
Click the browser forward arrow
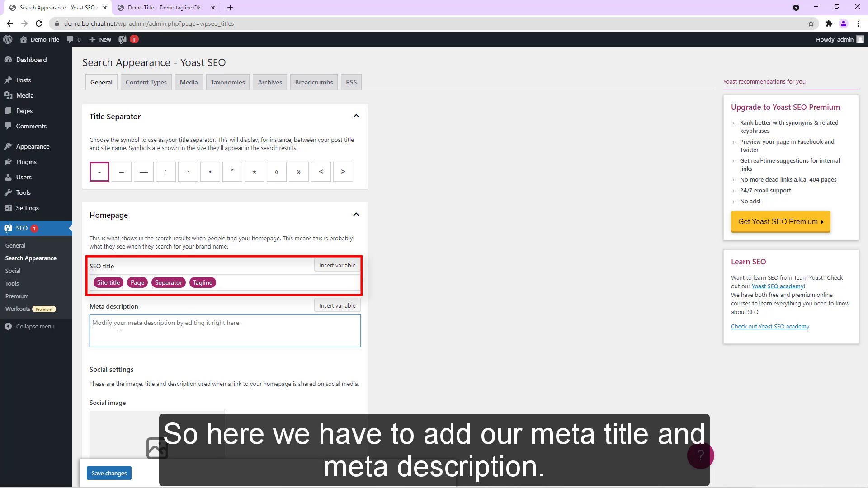pyautogui.click(x=24, y=23)
